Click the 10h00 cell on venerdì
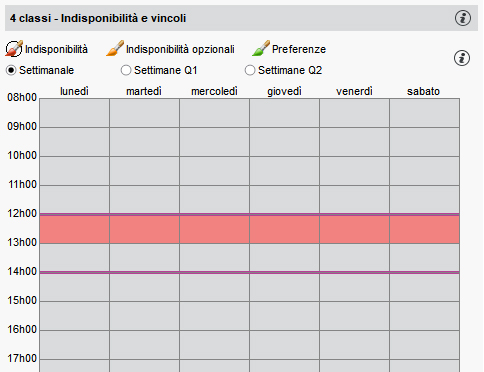The height and width of the screenshot is (372, 484). [x=354, y=171]
